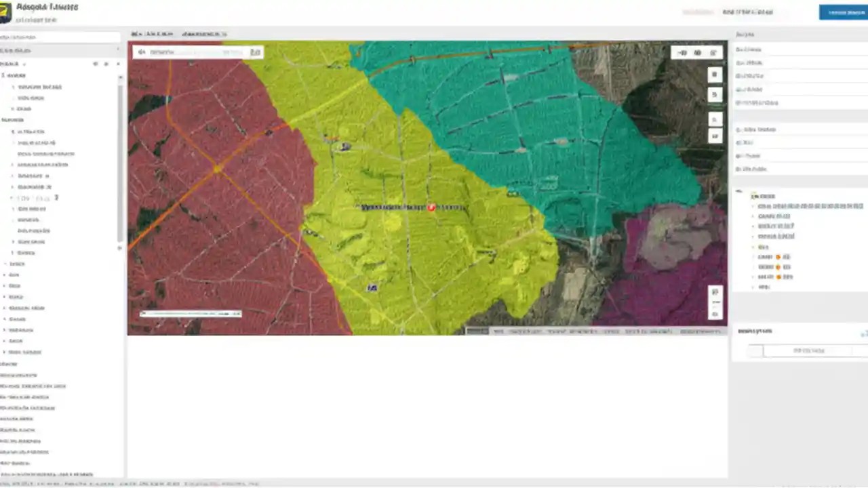Select the home extent icon on the map edge
Image resolution: width=868 pixels, height=488 pixels.
(715, 119)
